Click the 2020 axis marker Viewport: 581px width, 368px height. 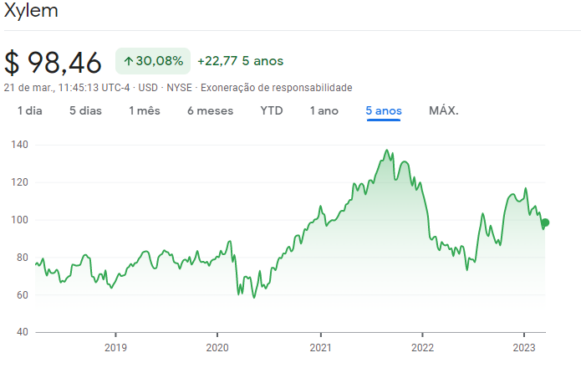(x=217, y=348)
